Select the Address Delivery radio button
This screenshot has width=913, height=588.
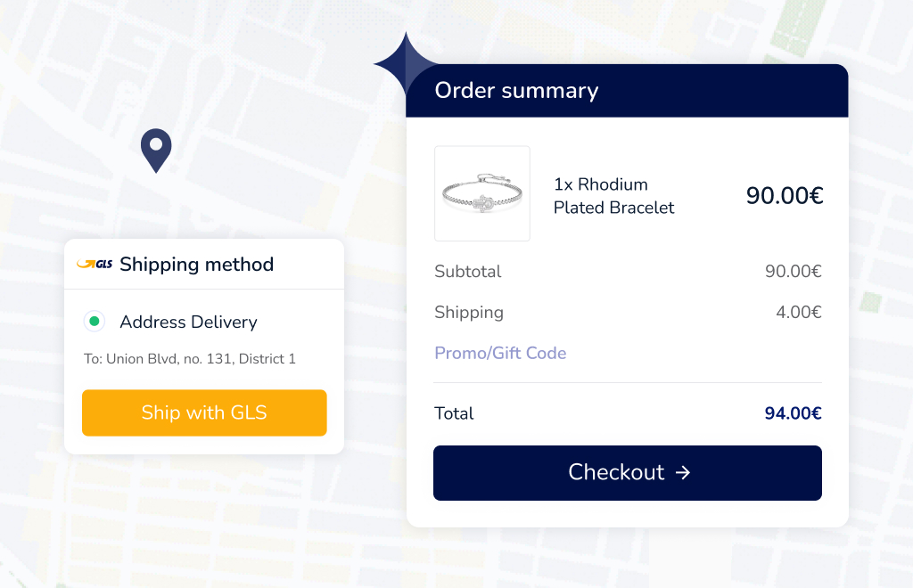click(x=94, y=322)
